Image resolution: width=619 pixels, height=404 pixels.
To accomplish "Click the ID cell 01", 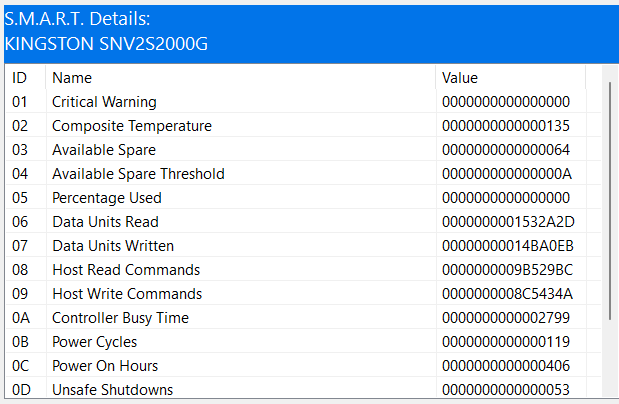I will click(x=19, y=102).
